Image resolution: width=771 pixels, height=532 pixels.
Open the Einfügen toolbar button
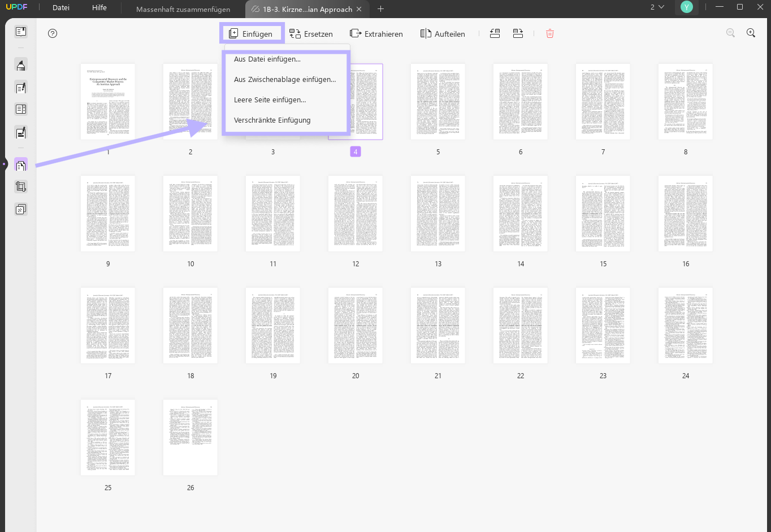click(251, 33)
